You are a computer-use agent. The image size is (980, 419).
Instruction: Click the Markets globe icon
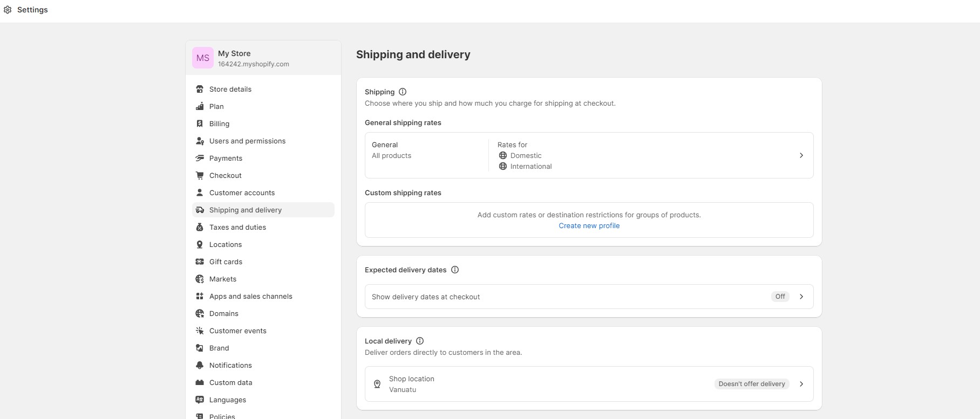[200, 279]
